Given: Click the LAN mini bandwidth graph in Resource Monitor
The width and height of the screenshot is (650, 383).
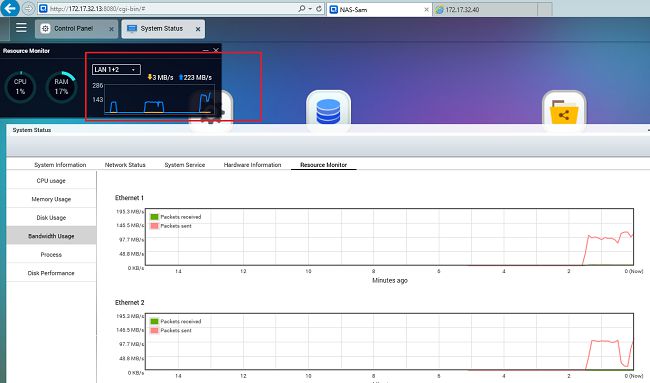Looking at the screenshot, I should (160, 99).
